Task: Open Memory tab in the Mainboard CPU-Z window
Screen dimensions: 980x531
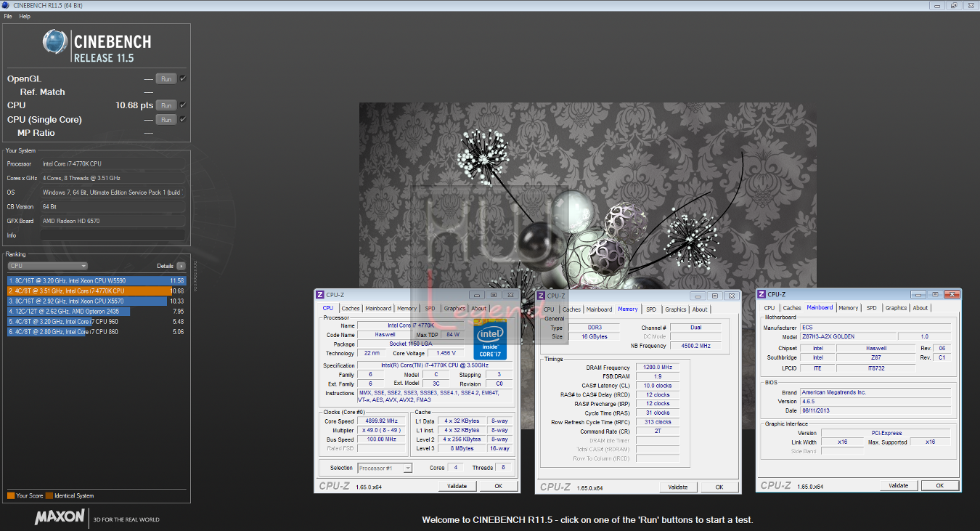Action: [x=849, y=308]
